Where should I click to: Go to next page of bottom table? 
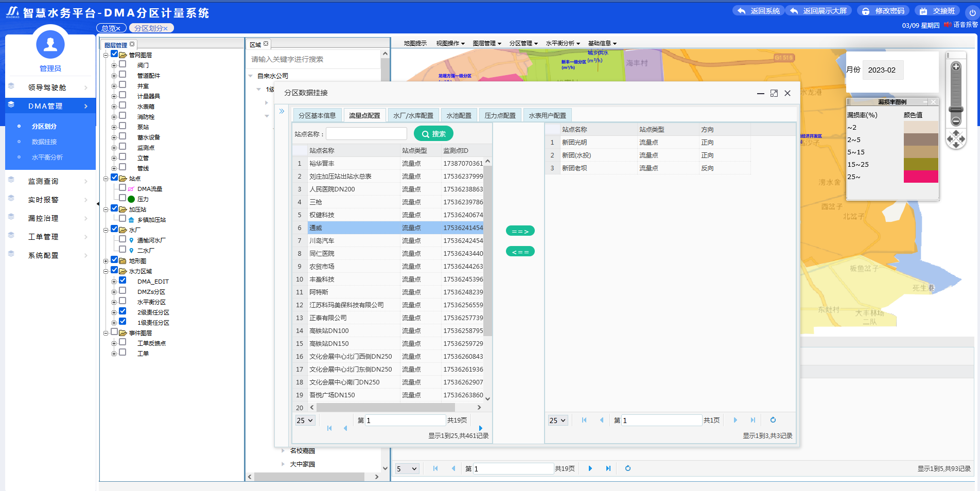click(x=590, y=468)
